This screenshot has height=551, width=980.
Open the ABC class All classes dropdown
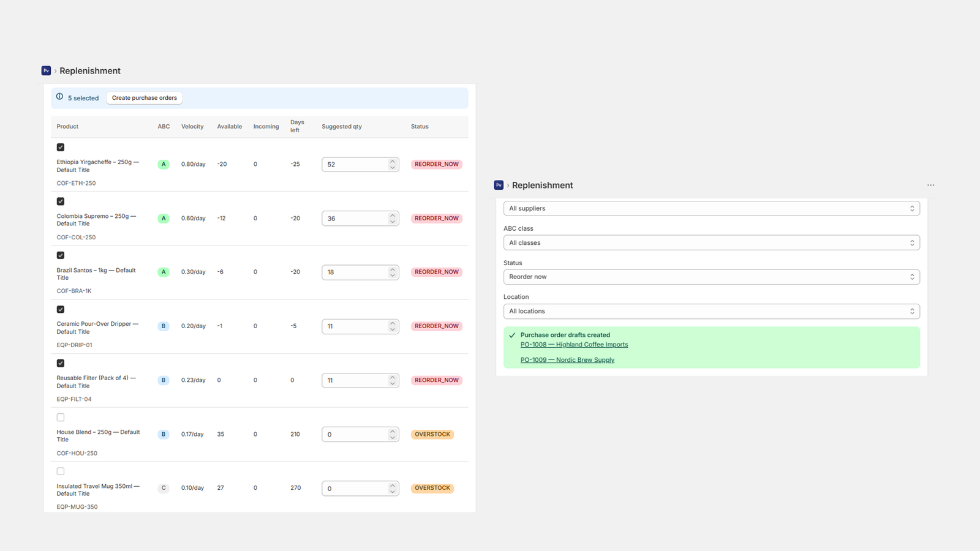click(711, 242)
